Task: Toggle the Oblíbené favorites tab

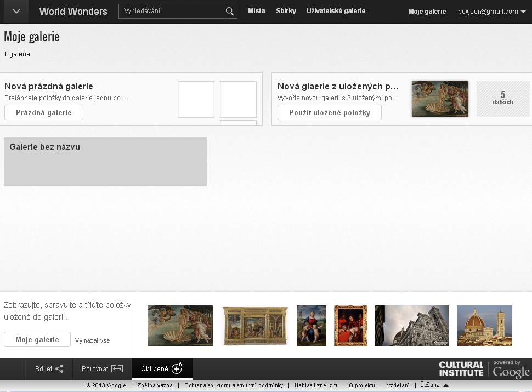Action: tap(162, 368)
